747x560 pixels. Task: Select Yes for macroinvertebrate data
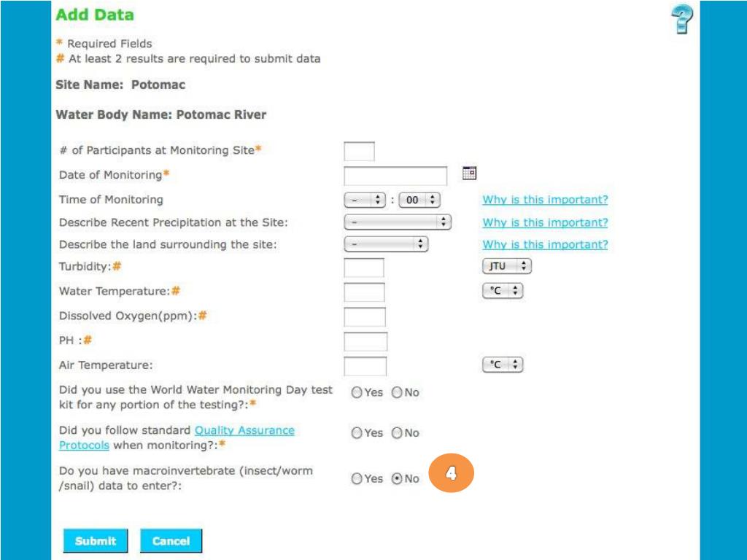click(357, 478)
